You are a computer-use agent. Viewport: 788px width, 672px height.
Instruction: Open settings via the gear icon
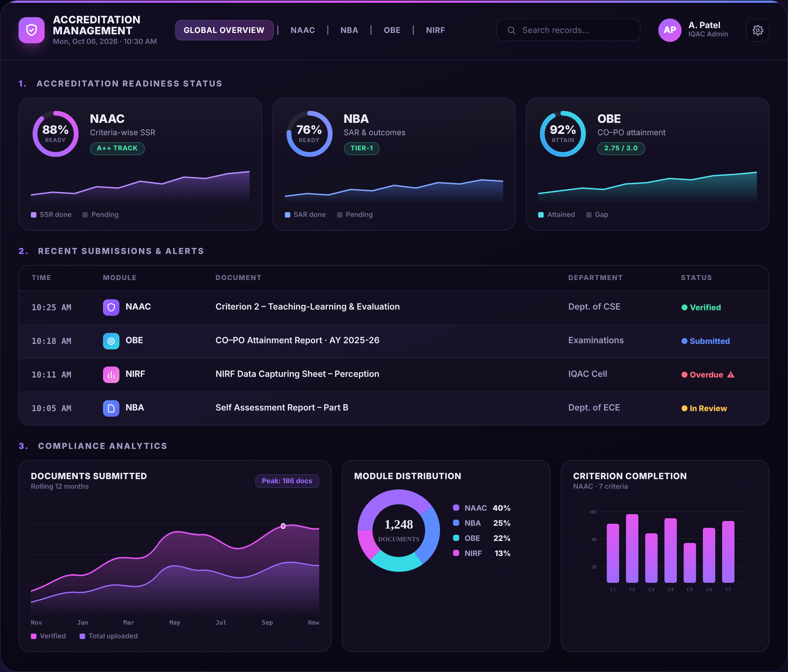coord(757,30)
